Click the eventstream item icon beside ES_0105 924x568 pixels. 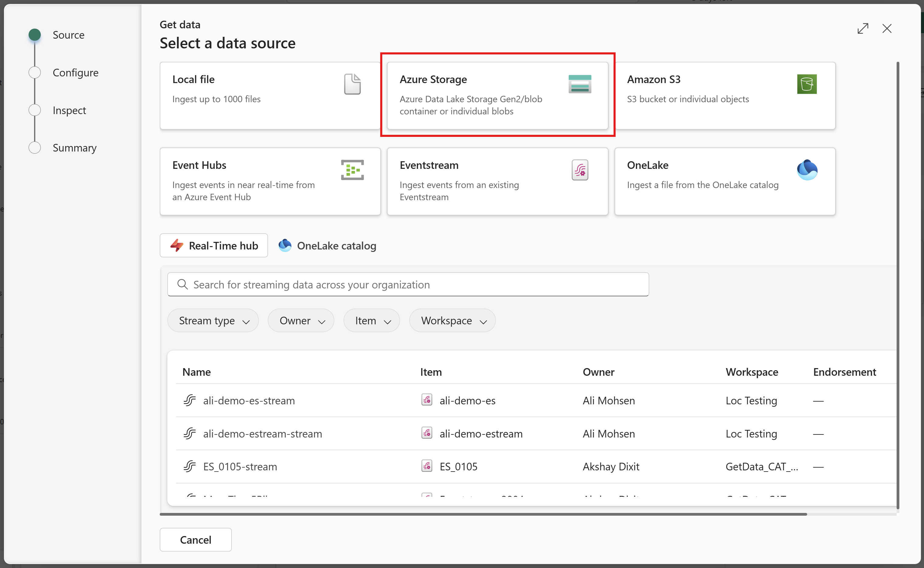427,466
